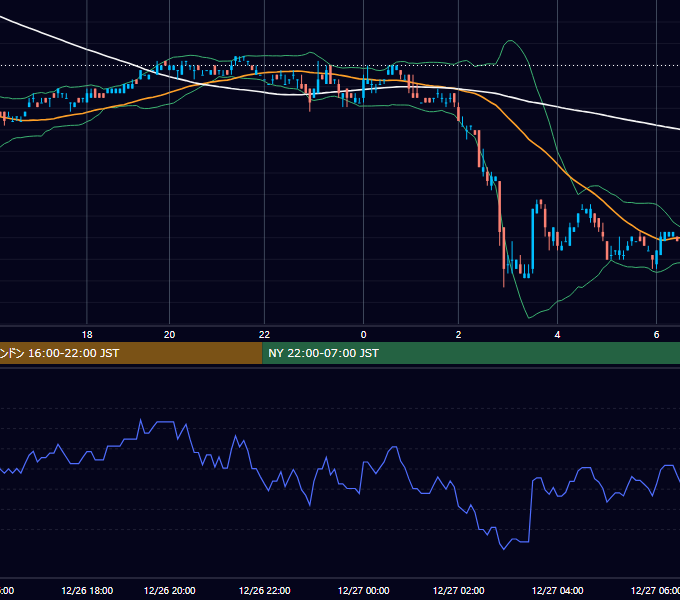Click the 12/26 20:00 indicator axis label

(169, 590)
